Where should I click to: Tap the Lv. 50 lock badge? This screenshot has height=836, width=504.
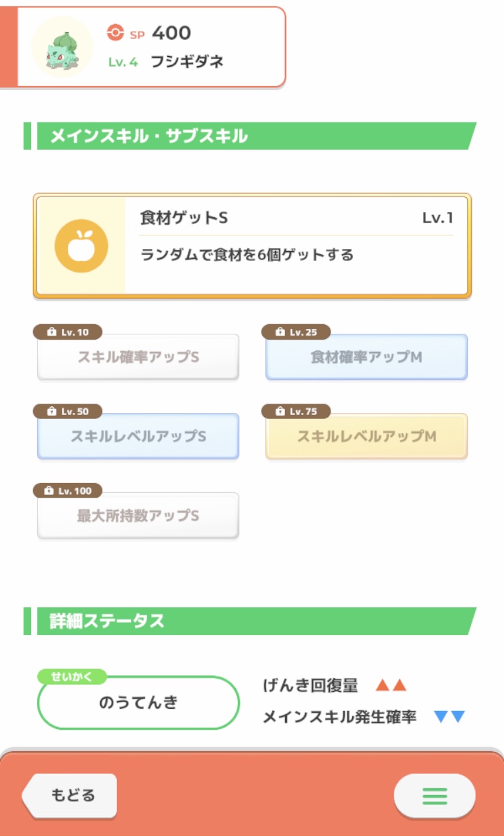point(68,411)
